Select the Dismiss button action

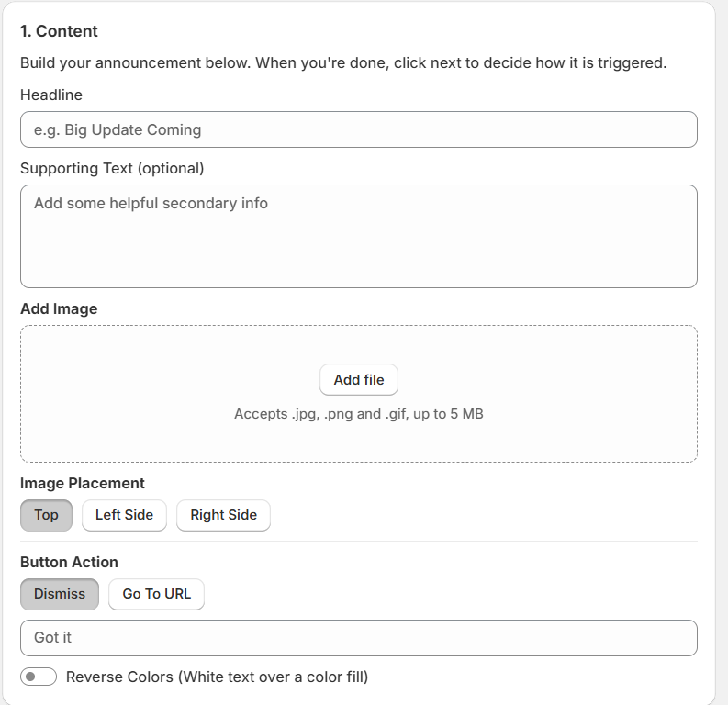tap(60, 594)
